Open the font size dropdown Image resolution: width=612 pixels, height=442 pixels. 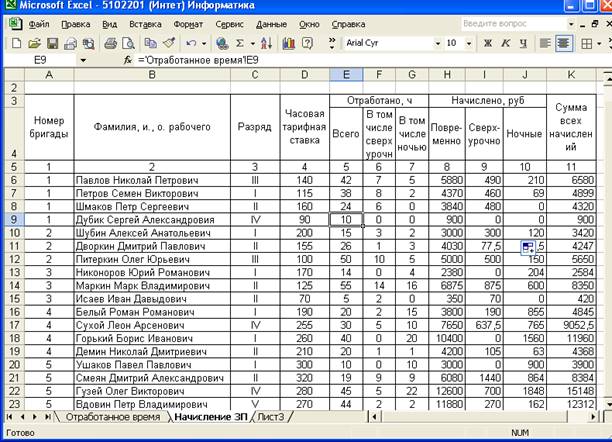(x=470, y=43)
